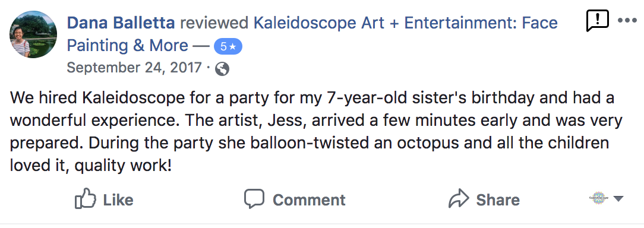
Task: Click the September 24, 2017 timestamp
Action: [134, 67]
